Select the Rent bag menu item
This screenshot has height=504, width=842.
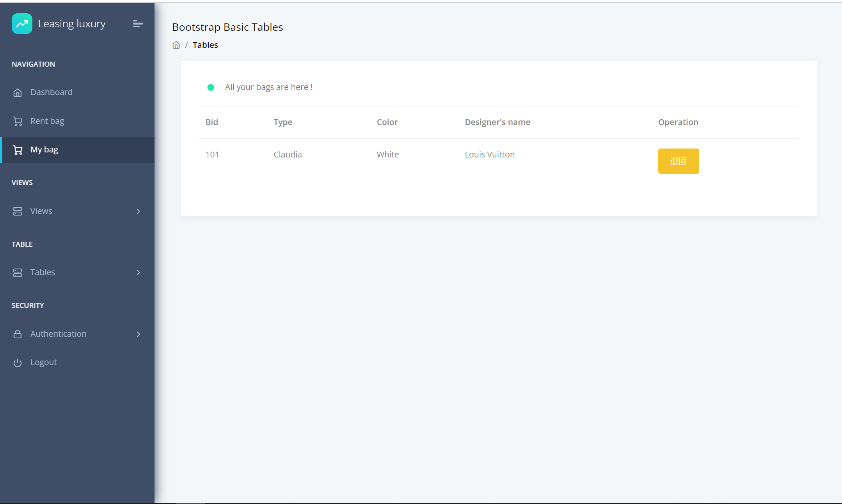tap(47, 121)
